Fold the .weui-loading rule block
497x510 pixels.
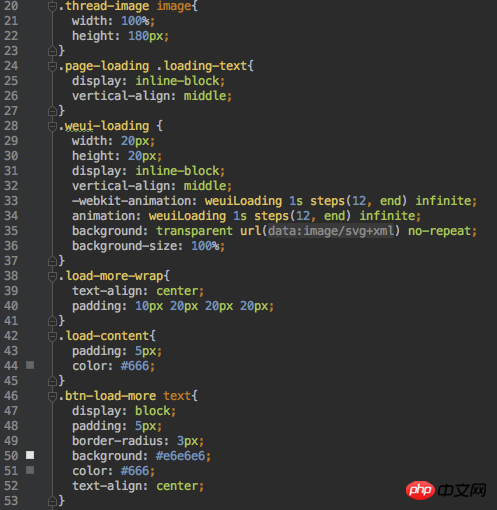pyautogui.click(x=52, y=126)
